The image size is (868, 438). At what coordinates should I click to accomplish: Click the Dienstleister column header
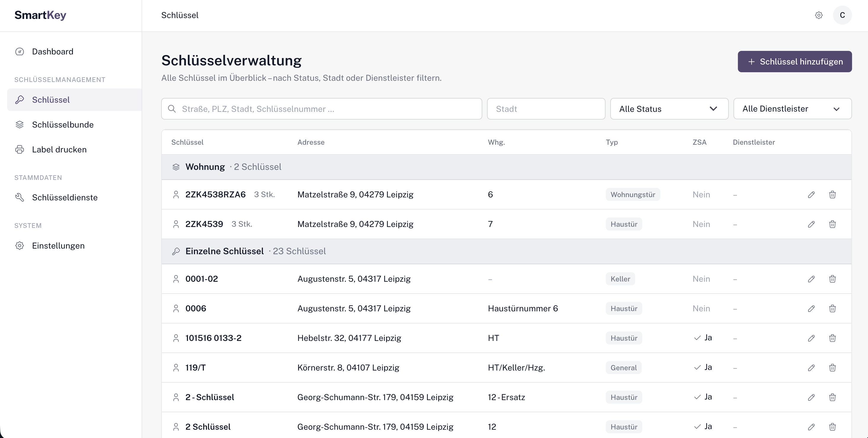[x=754, y=142]
